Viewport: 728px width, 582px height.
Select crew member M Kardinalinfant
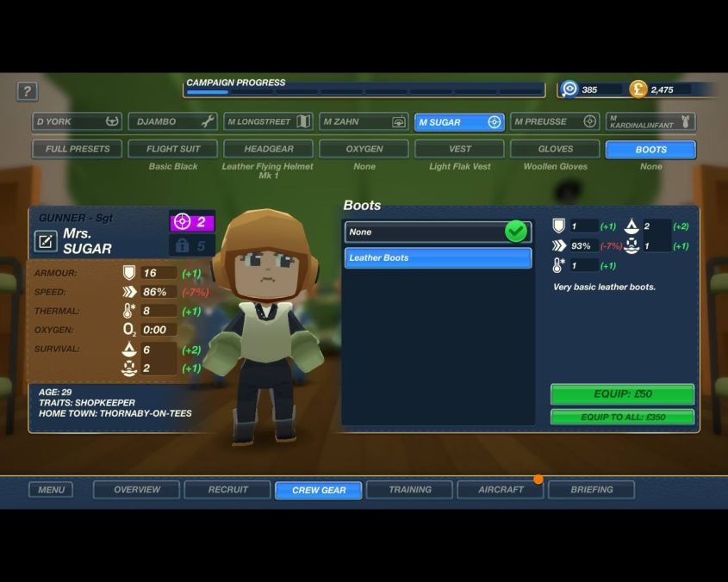[x=651, y=121]
